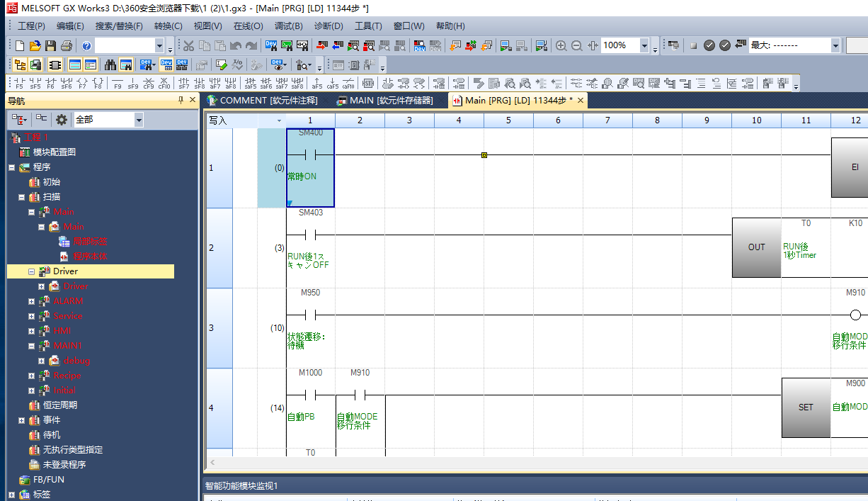Click the Save project icon
Viewport: 868px width, 501px height.
50,46
